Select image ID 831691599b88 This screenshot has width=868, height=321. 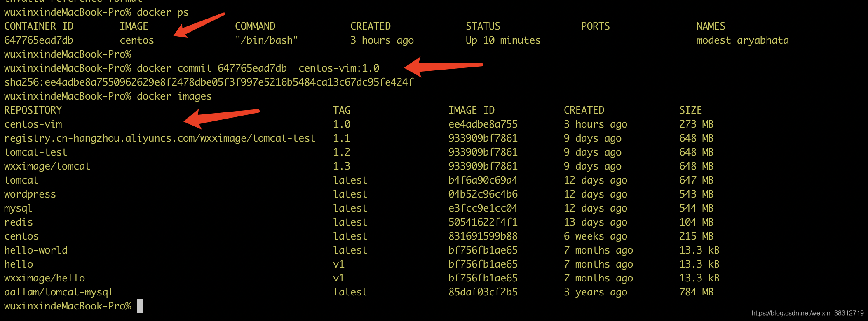[x=483, y=236]
